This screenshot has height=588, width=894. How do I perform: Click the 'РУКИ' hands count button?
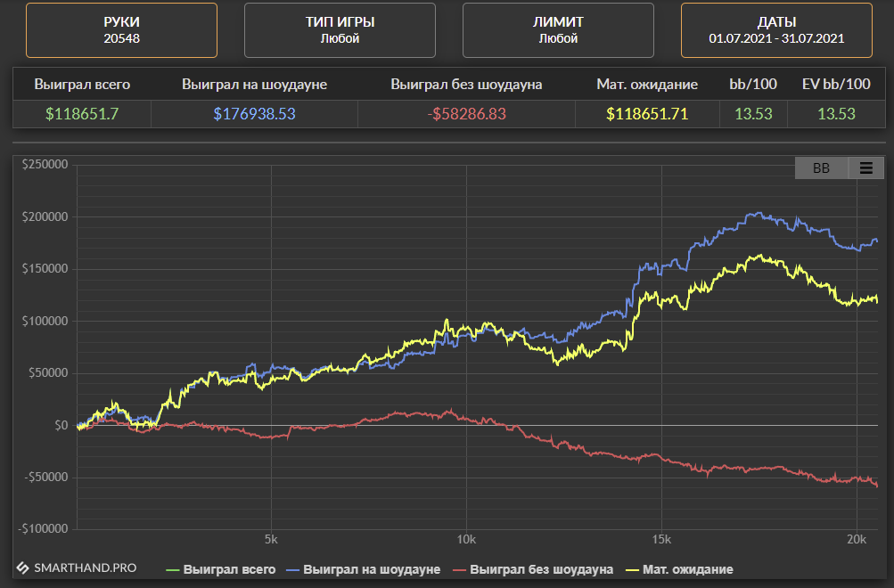121,29
